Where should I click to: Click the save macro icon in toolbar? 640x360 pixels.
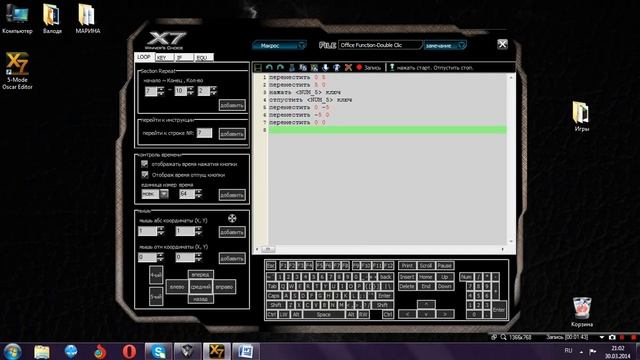coord(258,67)
